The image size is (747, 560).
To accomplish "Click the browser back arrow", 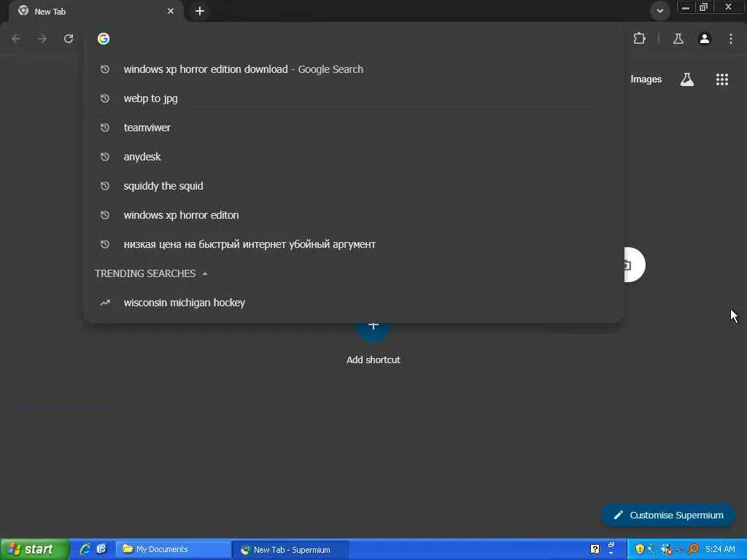I will coord(16,39).
